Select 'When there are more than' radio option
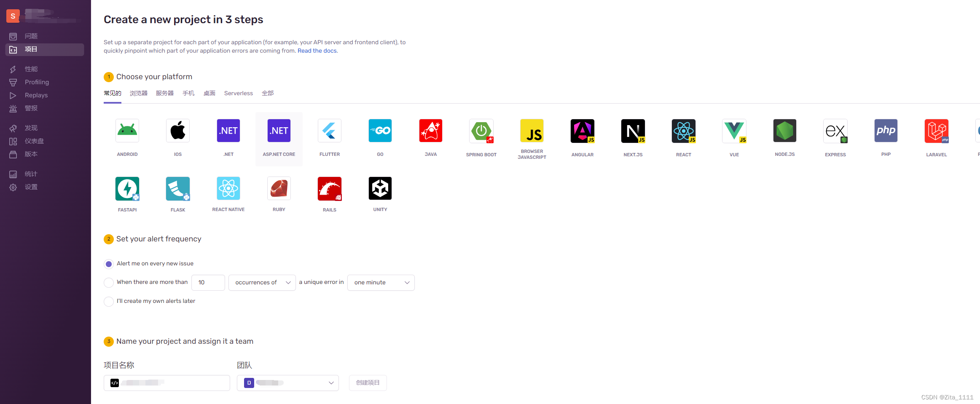 [109, 282]
